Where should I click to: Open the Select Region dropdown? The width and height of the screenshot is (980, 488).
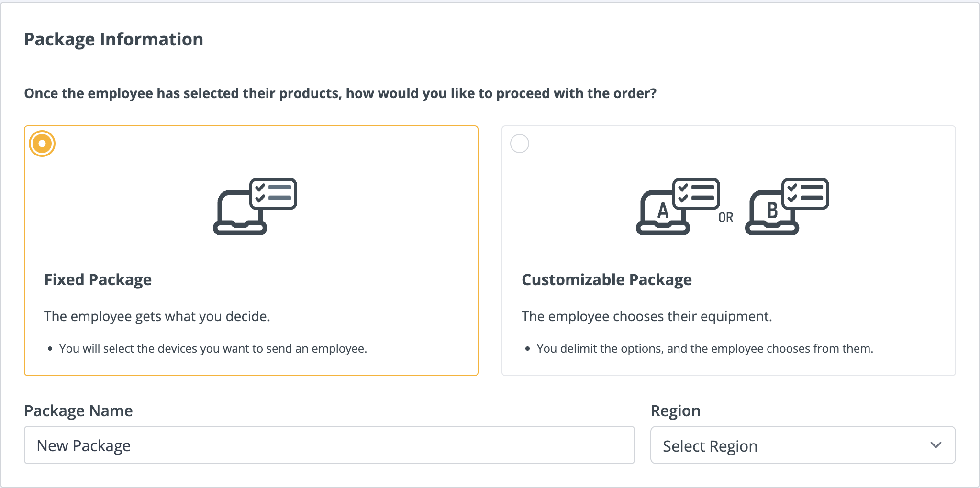point(802,445)
